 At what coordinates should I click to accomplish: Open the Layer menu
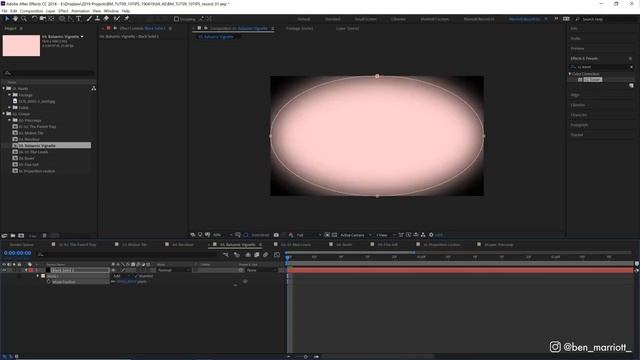pyautogui.click(x=51, y=11)
